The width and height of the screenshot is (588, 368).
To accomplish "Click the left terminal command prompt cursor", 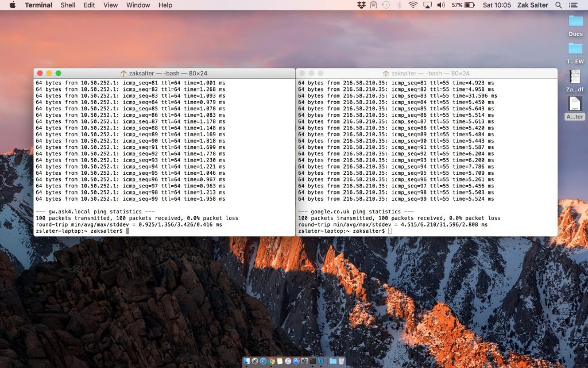I will tap(127, 231).
